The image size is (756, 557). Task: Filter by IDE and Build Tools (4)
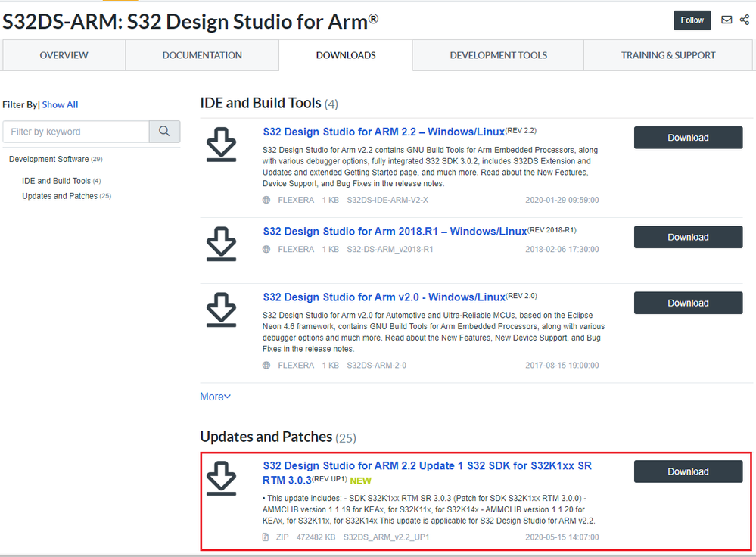pyautogui.click(x=61, y=181)
